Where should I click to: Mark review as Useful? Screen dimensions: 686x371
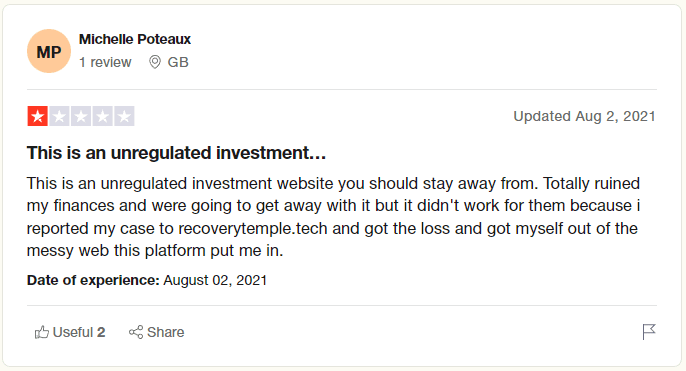point(70,332)
